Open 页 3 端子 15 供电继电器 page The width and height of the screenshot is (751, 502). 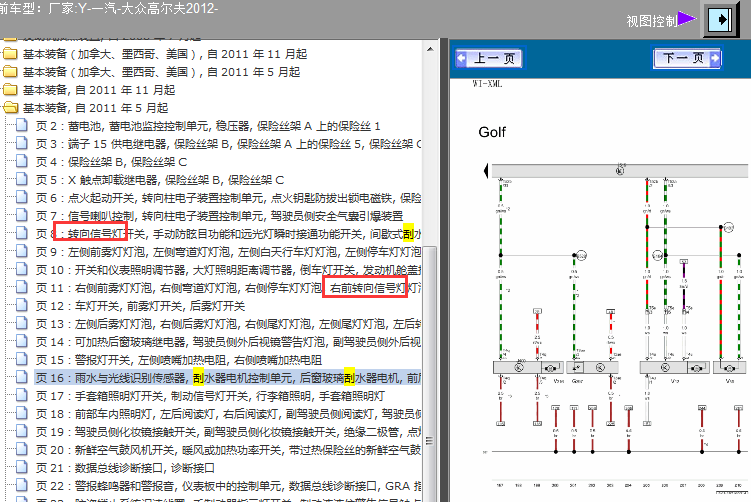[x=228, y=144]
